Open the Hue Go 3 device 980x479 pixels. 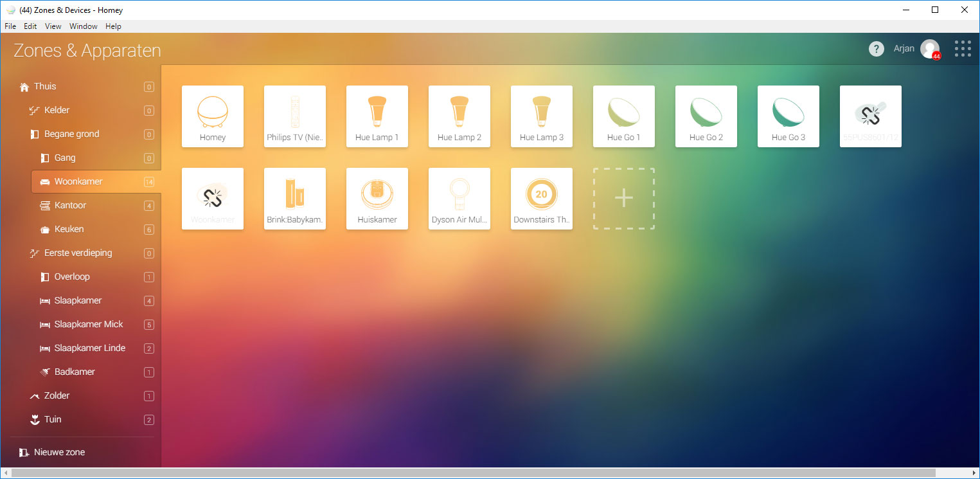[788, 116]
